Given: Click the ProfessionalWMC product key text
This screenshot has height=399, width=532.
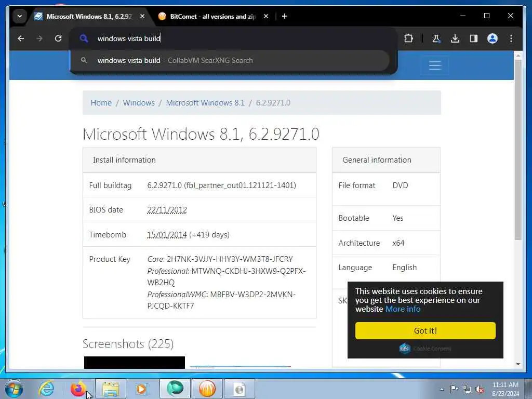Looking at the screenshot, I should (x=221, y=300).
